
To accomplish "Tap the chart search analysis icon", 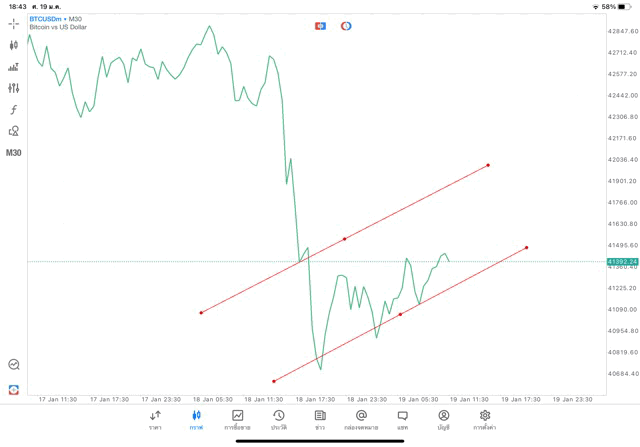I will [14, 365].
